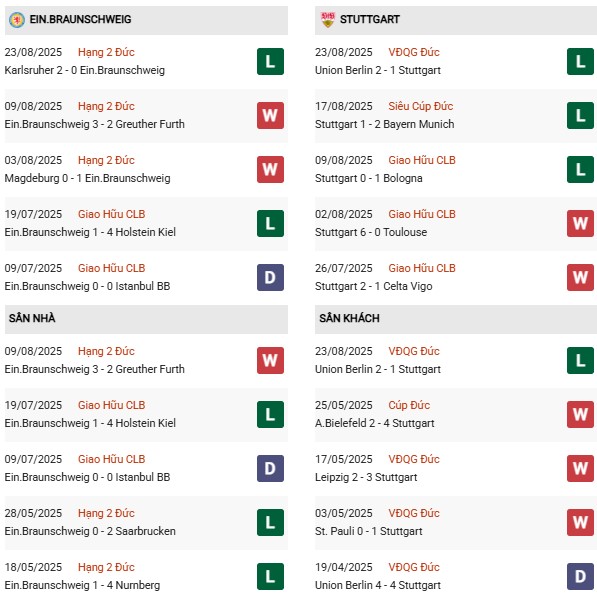Screen dimensions: 597x599
Task: Open the Siêu Cúp Đức competition link
Action: pyautogui.click(x=421, y=106)
